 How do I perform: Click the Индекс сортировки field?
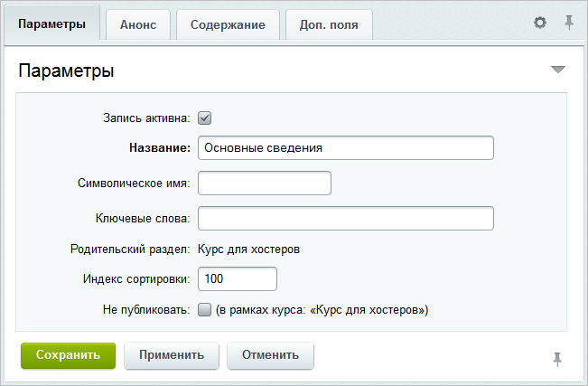pyautogui.click(x=237, y=278)
